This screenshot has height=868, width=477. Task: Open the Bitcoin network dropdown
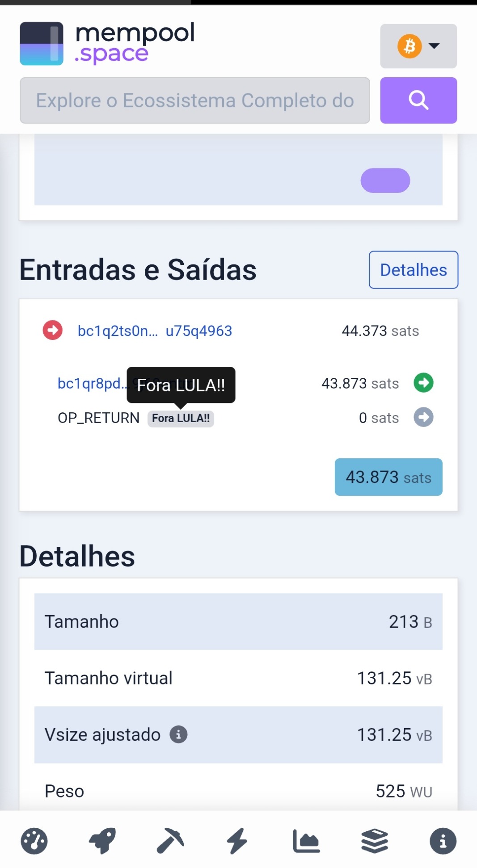click(x=418, y=46)
